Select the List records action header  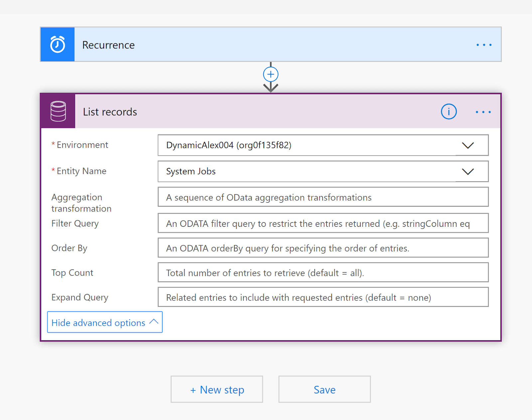coord(233,112)
